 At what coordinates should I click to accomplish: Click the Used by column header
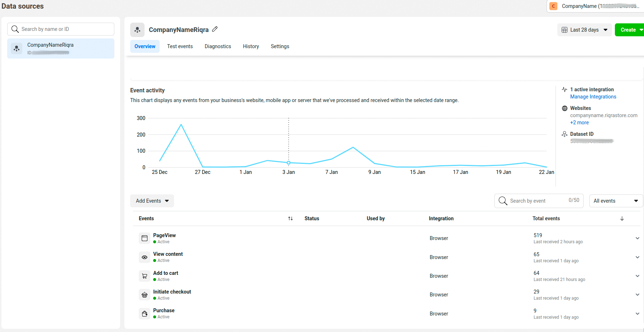(x=376, y=218)
